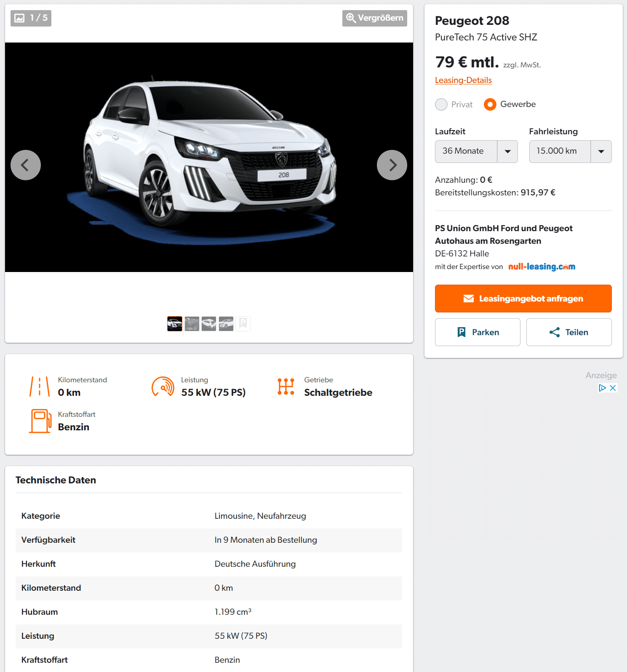The image size is (627, 672).
Task: Click the Vergrößern zoom button
Action: pos(375,18)
